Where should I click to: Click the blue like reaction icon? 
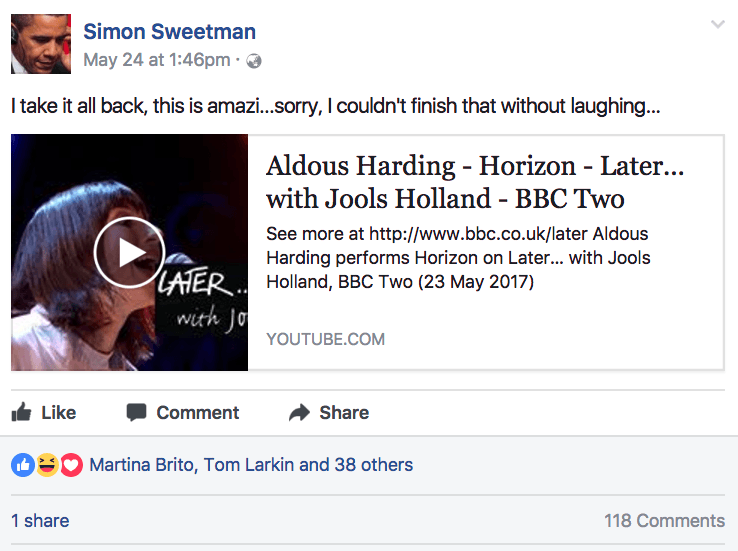(x=22, y=464)
